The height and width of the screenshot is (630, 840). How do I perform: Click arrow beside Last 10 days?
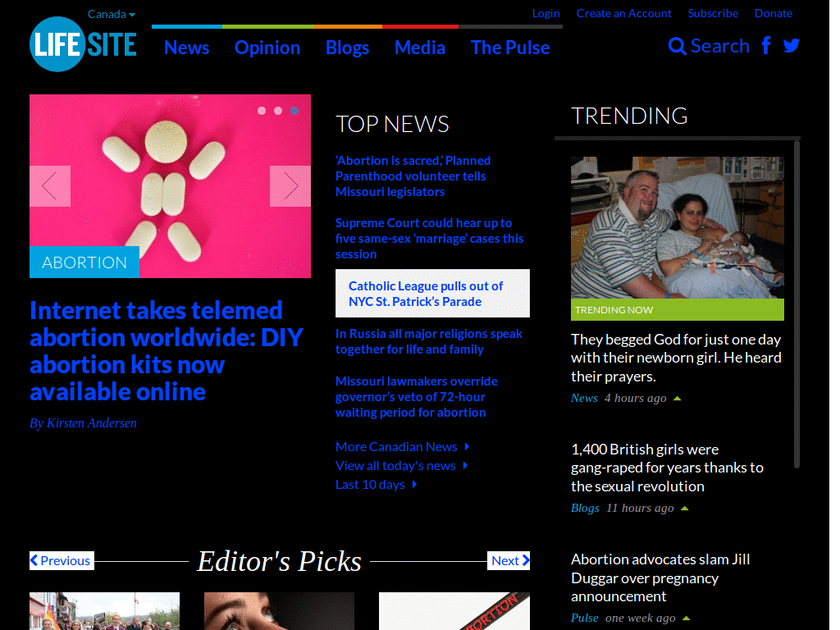point(414,484)
